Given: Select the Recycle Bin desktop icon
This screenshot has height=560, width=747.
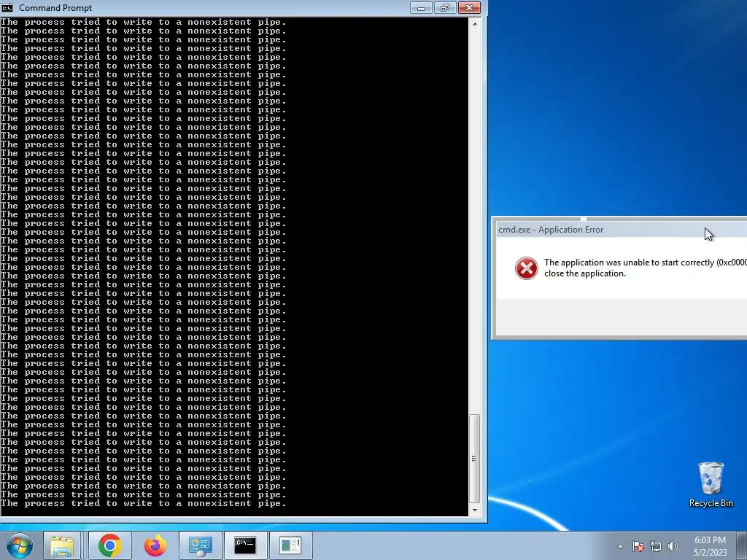Looking at the screenshot, I should 711,484.
